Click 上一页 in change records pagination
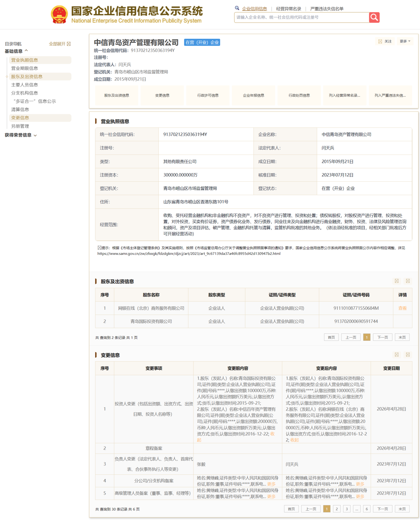The height and width of the screenshot is (526, 420). (311, 509)
